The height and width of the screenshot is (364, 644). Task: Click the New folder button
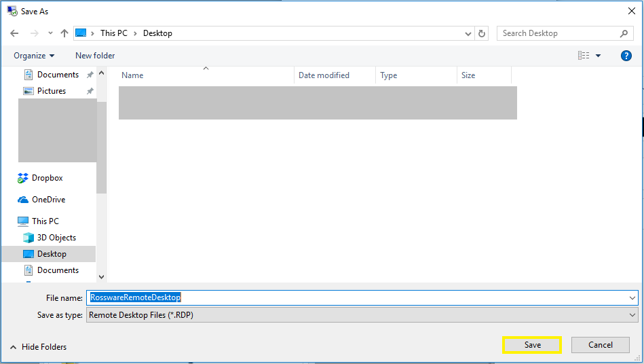(95, 56)
